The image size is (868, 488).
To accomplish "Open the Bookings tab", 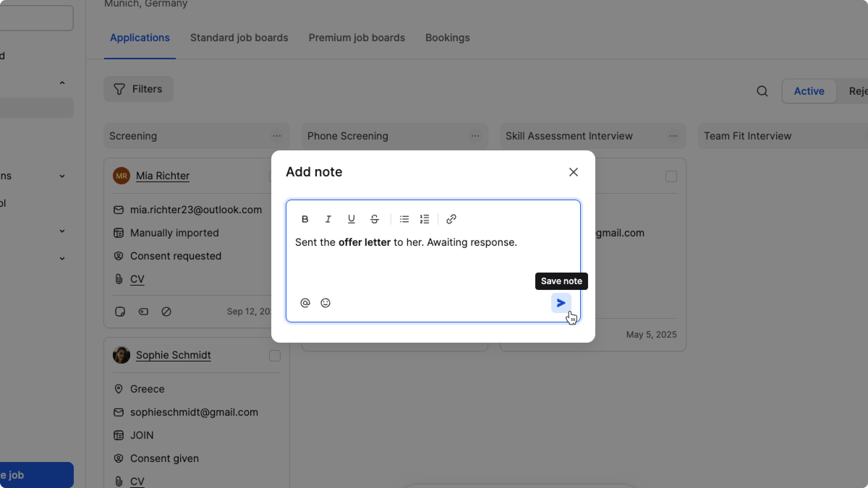I will coord(447,38).
